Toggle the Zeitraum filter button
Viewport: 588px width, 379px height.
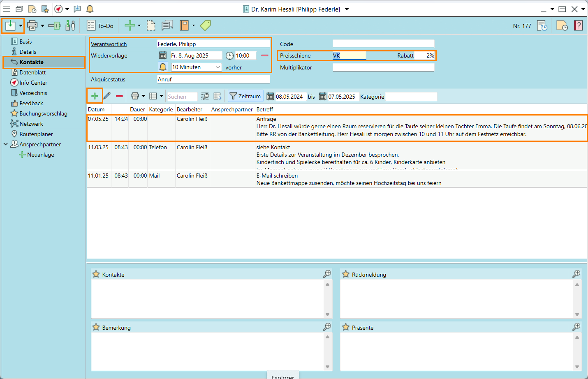click(x=245, y=96)
